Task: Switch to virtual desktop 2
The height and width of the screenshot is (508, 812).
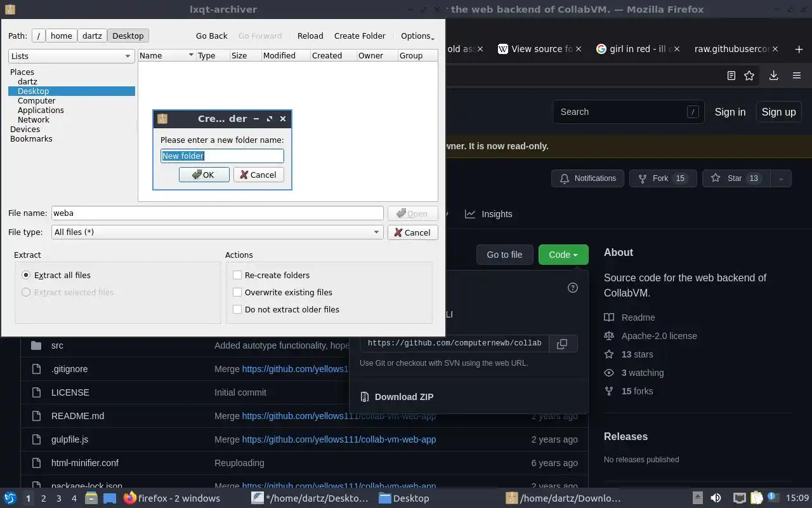Action: [x=43, y=498]
